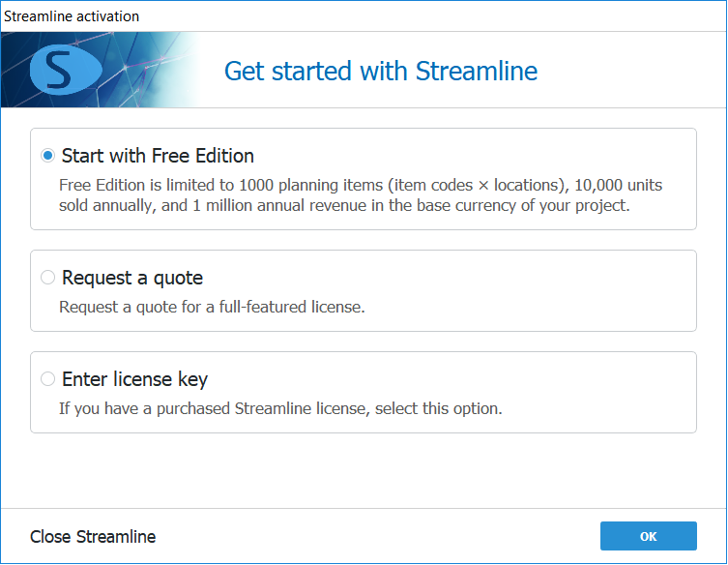Select the Start with Free Edition radio button

[48, 156]
